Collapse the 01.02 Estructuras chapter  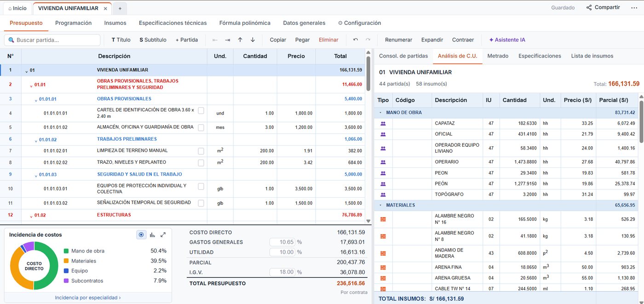[x=31, y=216]
